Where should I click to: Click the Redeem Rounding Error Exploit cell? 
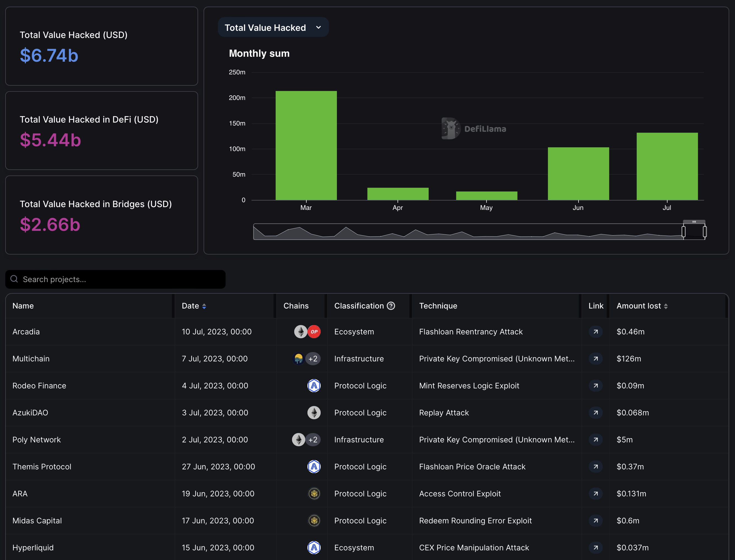[x=475, y=521]
